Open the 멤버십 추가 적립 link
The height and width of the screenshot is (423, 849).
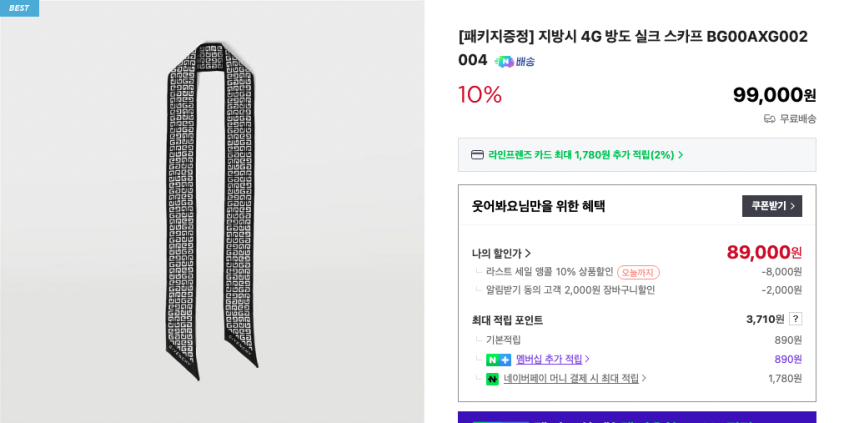click(552, 360)
